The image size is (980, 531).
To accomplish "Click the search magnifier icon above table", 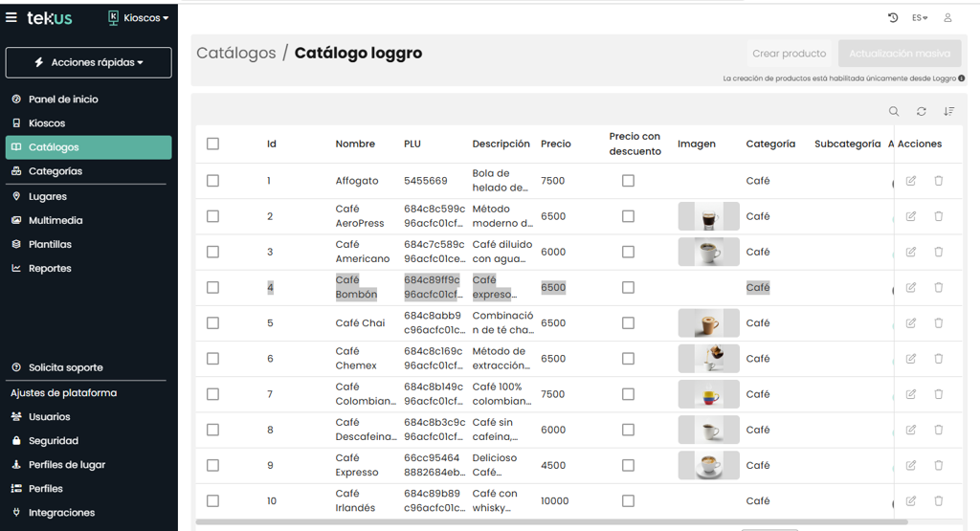I will pyautogui.click(x=894, y=112).
